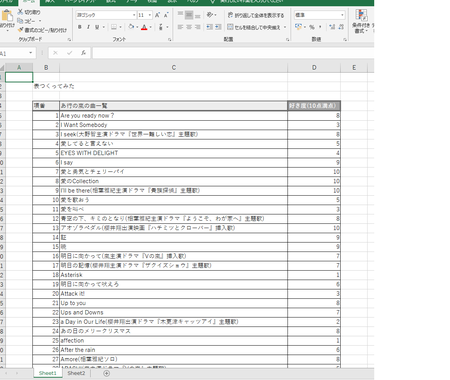Click the Increase Font Size icon
450x380 pixels.
pos(157,15)
